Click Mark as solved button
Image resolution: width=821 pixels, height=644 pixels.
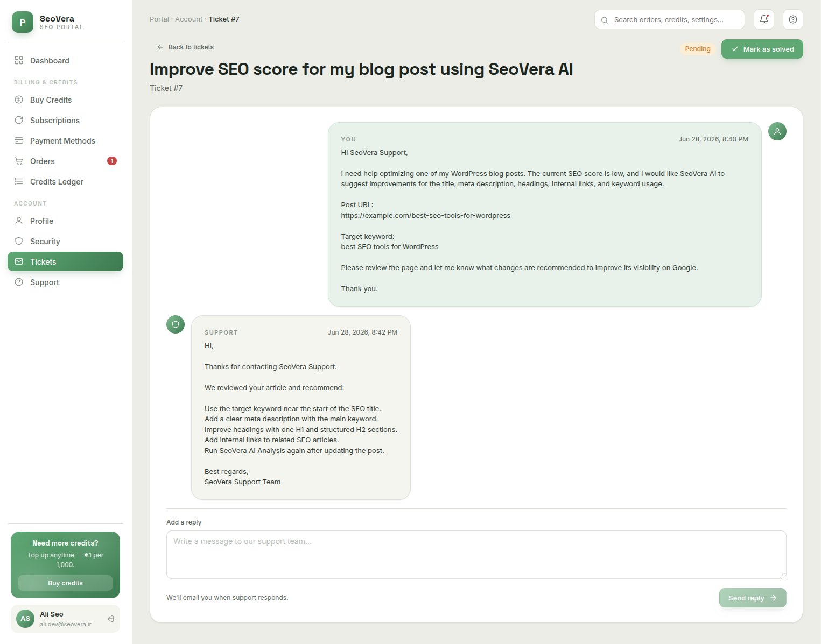(x=762, y=49)
